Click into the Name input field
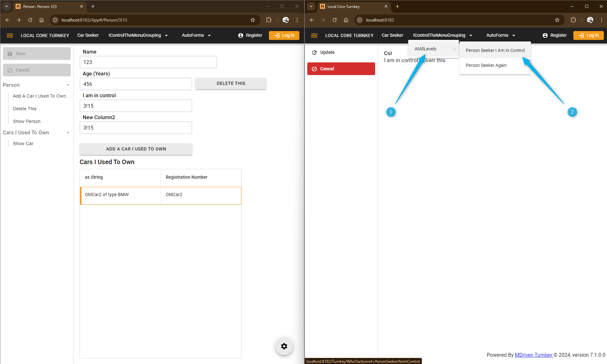607x364 pixels. click(x=148, y=62)
